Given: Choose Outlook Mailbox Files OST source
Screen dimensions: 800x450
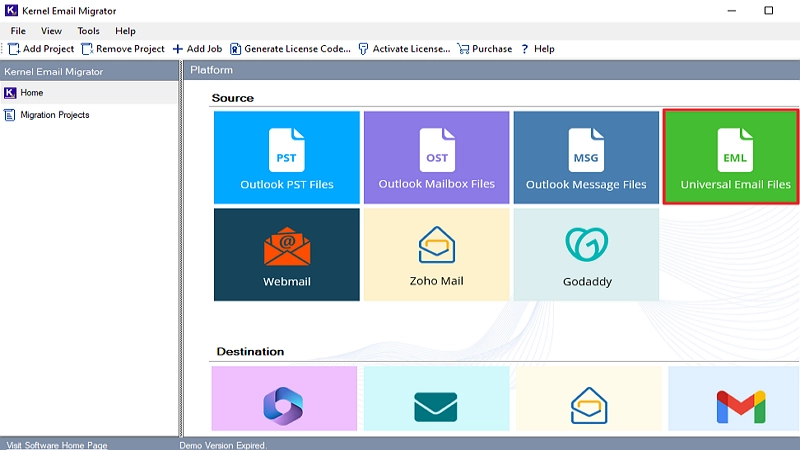Looking at the screenshot, I should click(437, 158).
